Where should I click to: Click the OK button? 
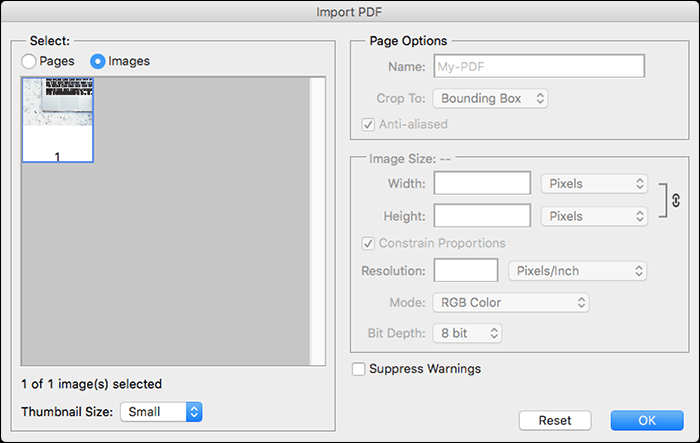pos(647,420)
